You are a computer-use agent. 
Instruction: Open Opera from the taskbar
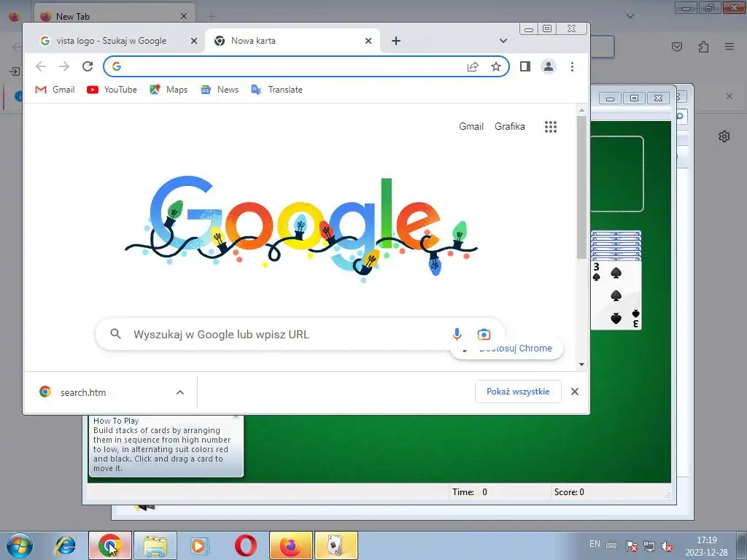[x=245, y=545]
